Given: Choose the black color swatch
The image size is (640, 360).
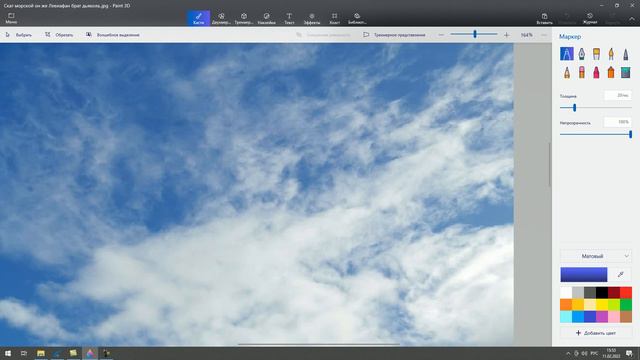Looking at the screenshot, I should pyautogui.click(x=602, y=292).
